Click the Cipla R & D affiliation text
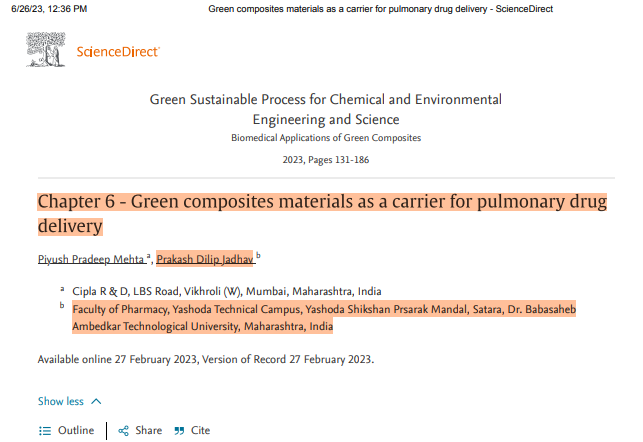This screenshot has width=643, height=442. [x=227, y=292]
